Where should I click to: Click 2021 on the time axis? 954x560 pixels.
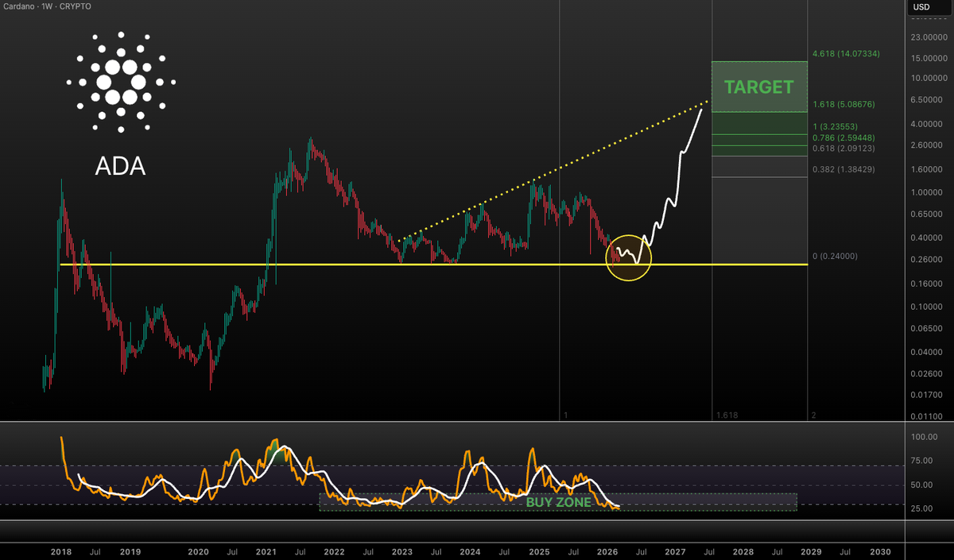point(266,550)
